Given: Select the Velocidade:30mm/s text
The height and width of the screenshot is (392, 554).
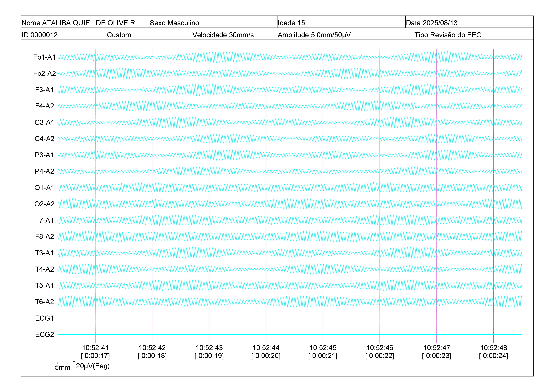Looking at the screenshot, I should [x=223, y=35].
